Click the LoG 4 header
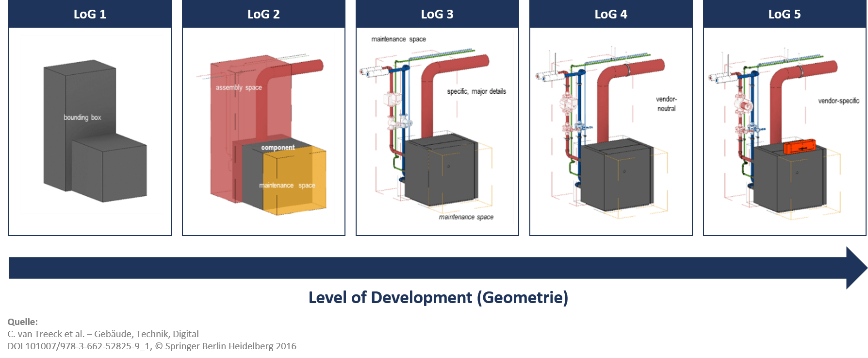Image resolution: width=868 pixels, height=358 pixels. click(x=611, y=14)
